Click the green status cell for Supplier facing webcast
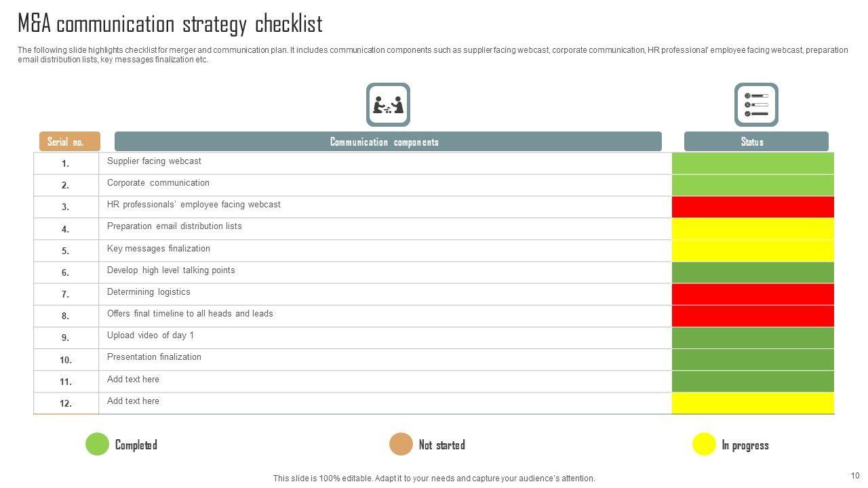 pos(753,163)
